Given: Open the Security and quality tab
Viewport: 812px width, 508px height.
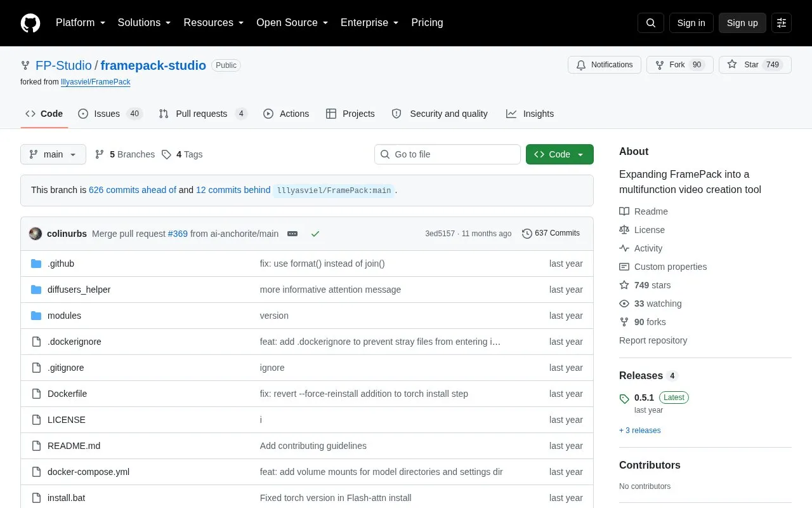Looking at the screenshot, I should [x=440, y=114].
